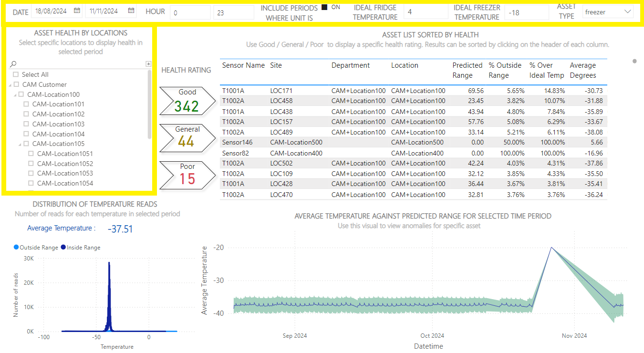Viewport: 644px width, 353px height.
Task: Tick the CAM-Location102 checkbox
Action: tap(26, 114)
